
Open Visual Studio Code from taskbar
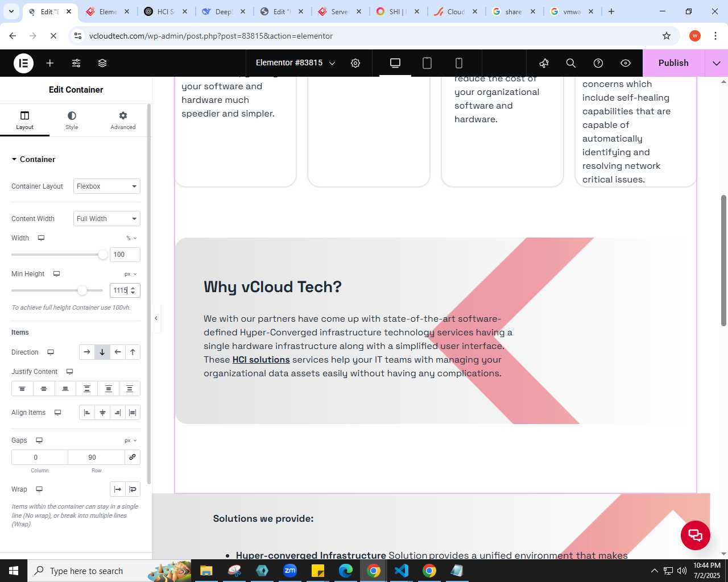402,571
